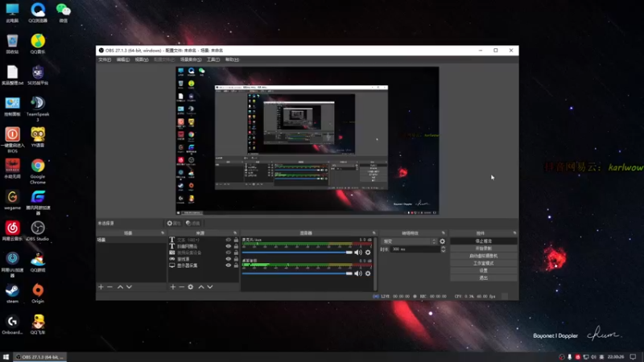Viewport: 644px width, 362px height.
Task: Open OBS Studio desktop shortcut
Action: (38, 231)
